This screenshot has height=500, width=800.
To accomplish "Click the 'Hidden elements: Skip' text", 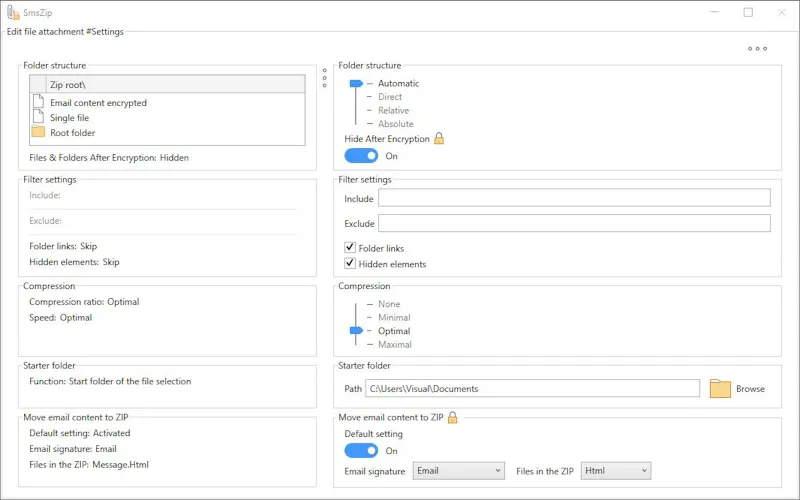I will [x=74, y=262].
